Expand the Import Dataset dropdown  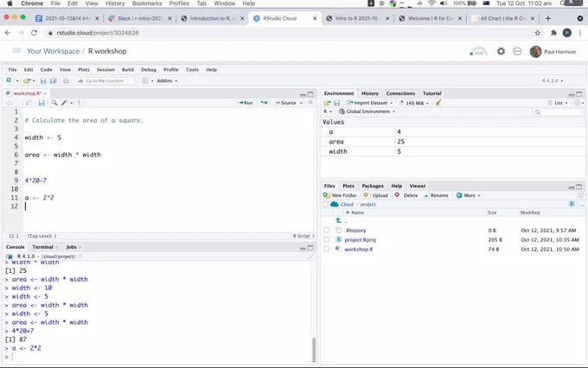369,103
